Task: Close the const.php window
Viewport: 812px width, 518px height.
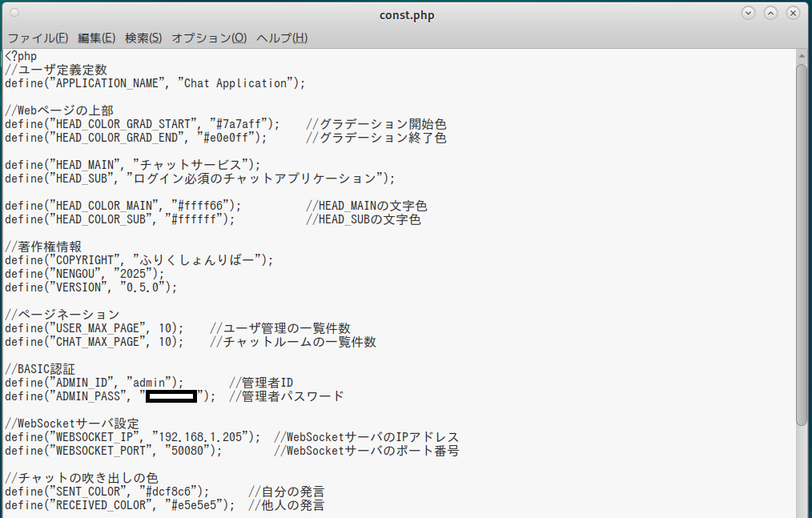Action: (793, 13)
